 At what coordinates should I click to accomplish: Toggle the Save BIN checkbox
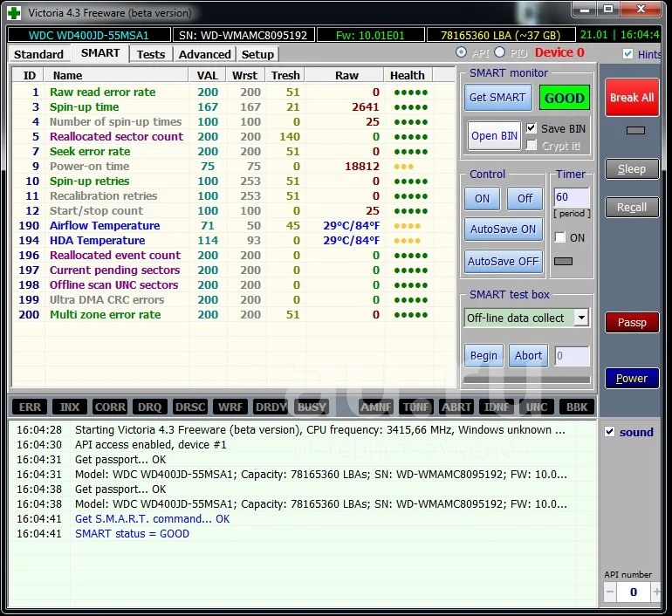531,128
